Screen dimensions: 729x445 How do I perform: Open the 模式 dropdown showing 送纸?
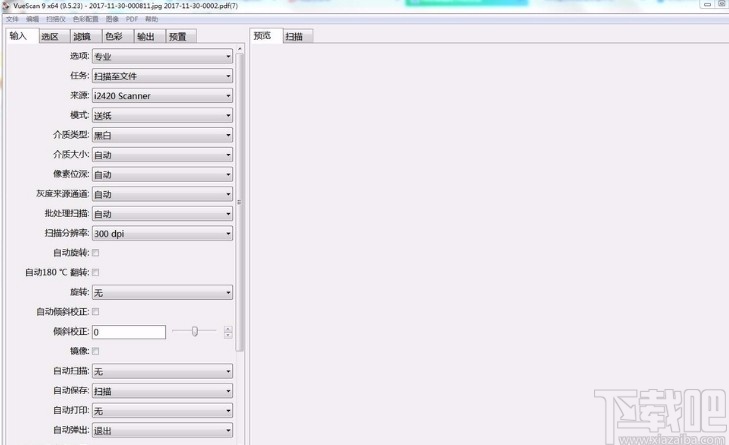162,115
